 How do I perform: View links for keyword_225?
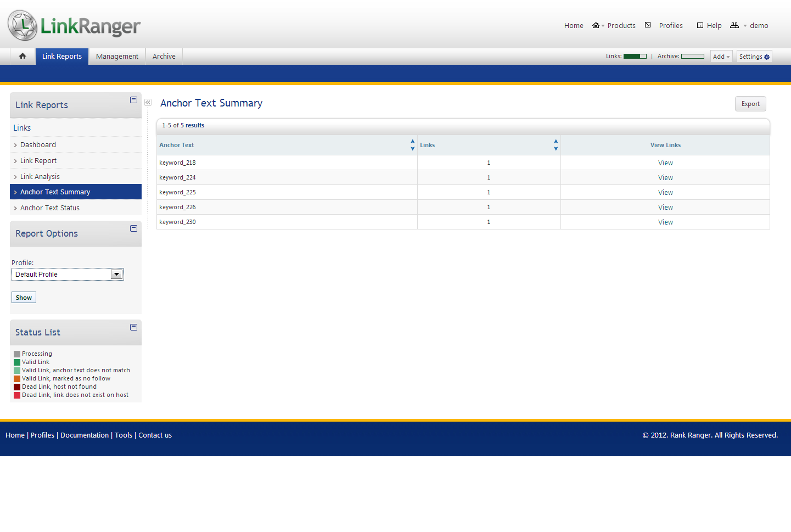pyautogui.click(x=665, y=193)
